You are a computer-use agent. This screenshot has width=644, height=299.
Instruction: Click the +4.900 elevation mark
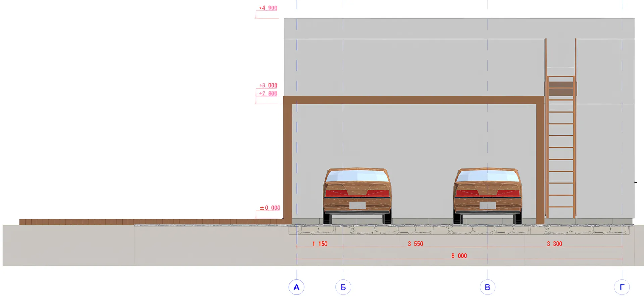coord(268,8)
